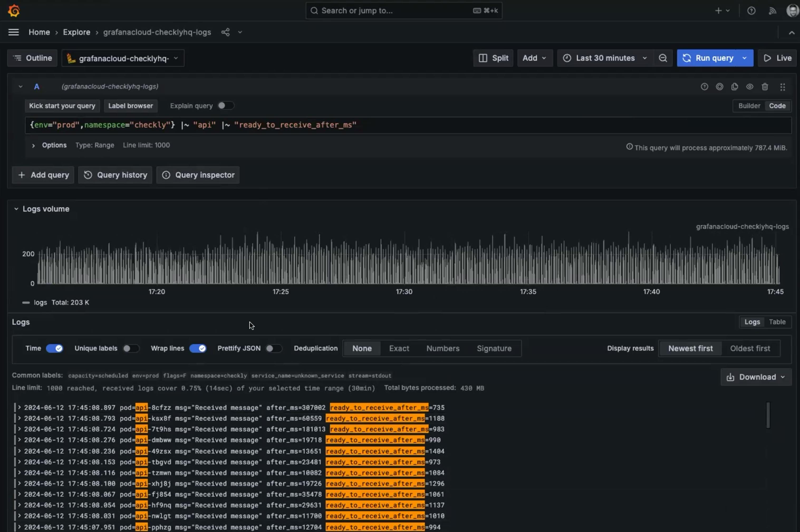Open the hamburger navigation menu
Image resolution: width=800 pixels, height=532 pixels.
point(13,32)
